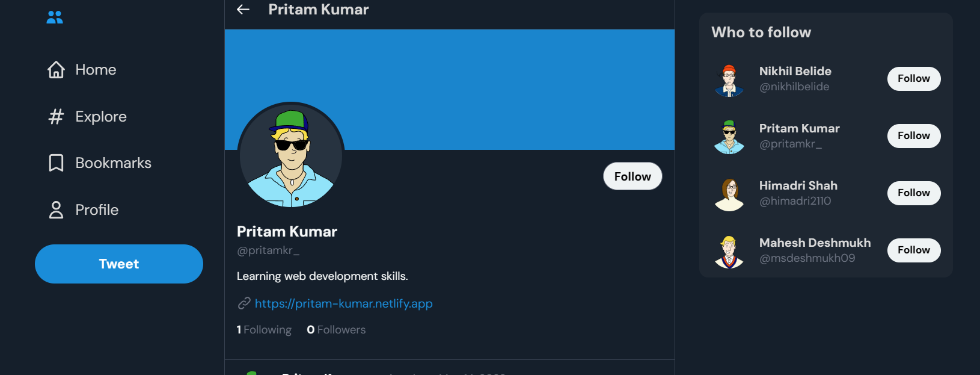Open Pritam Kumar's large profile avatar
The height and width of the screenshot is (375, 980).
291,155
